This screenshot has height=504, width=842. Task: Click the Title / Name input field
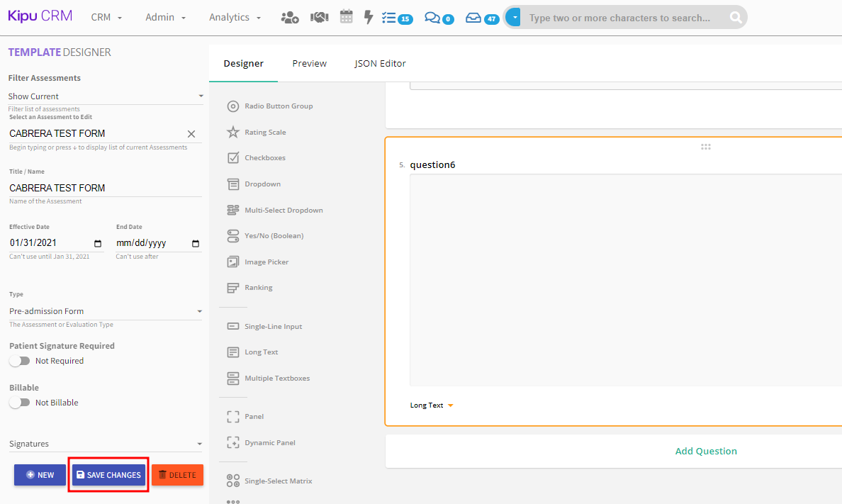tap(105, 188)
